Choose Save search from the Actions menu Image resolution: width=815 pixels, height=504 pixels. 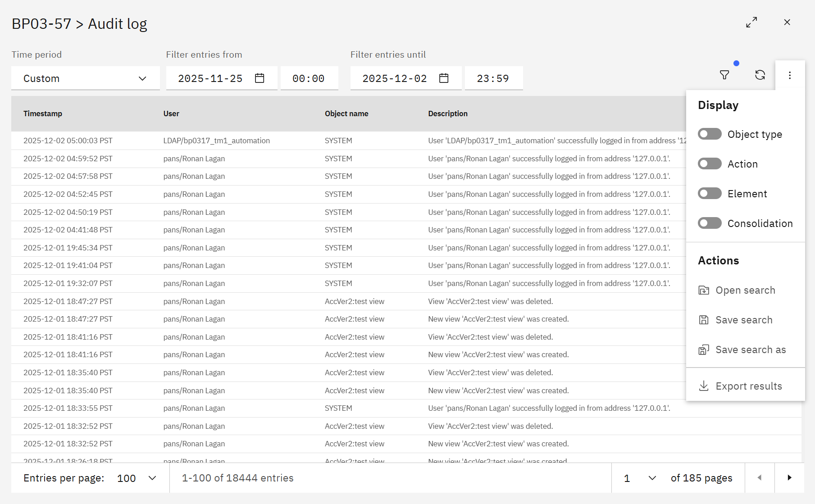click(743, 320)
